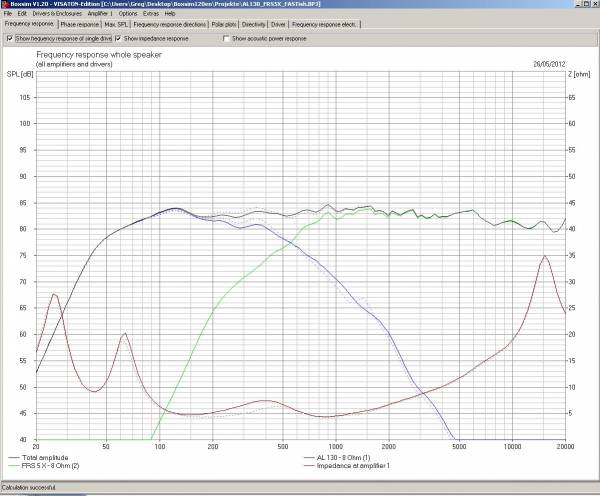The image size is (600, 496).
Task: Open the Edit menu
Action: pos(22,13)
